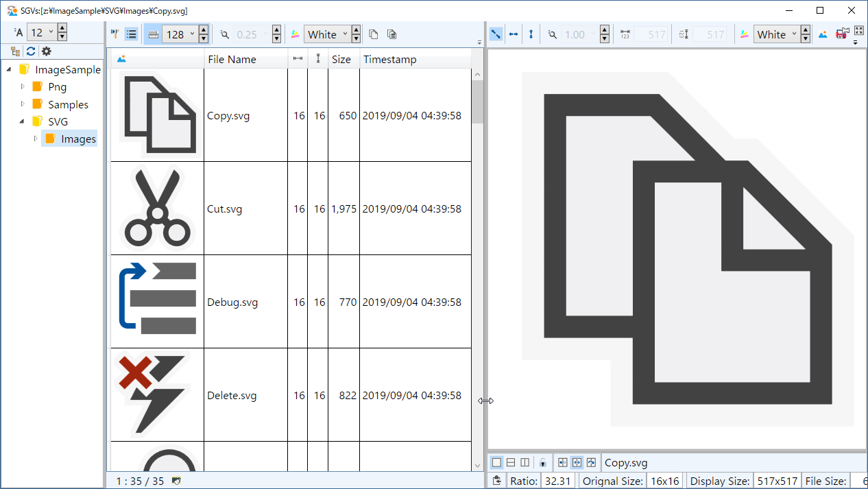Image resolution: width=868 pixels, height=489 pixels.
Task: Click the image column header icon
Action: pyautogui.click(x=121, y=59)
